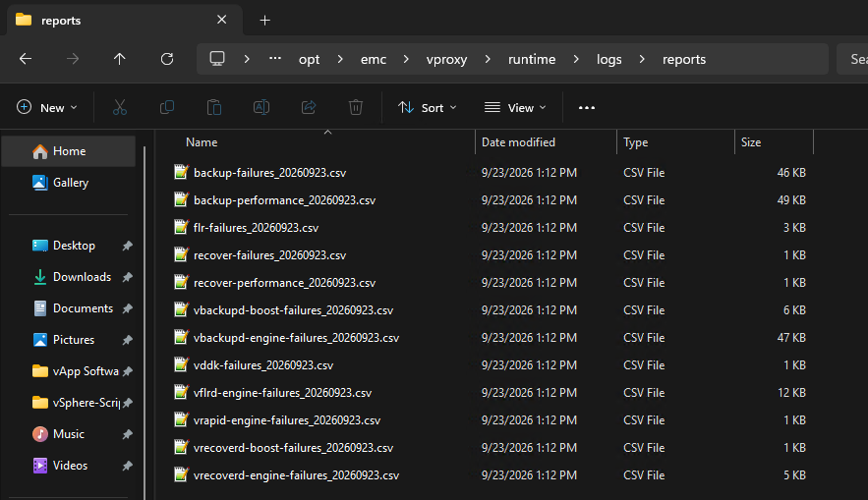The image size is (868, 500).
Task: Open Music quick access folder
Action: click(x=69, y=434)
